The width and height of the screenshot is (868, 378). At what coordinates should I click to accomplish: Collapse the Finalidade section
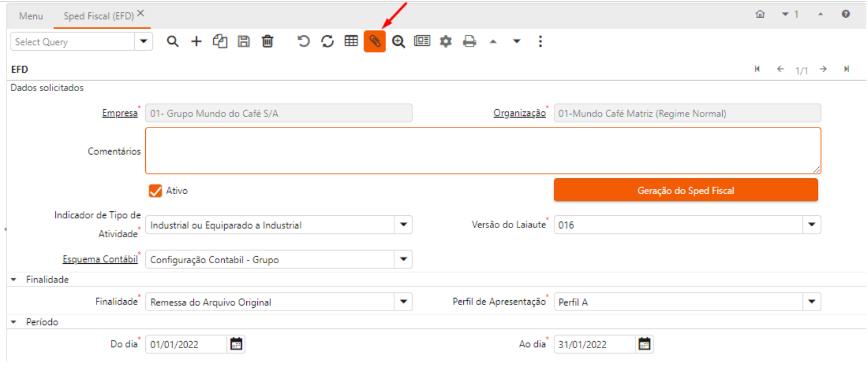(14, 280)
